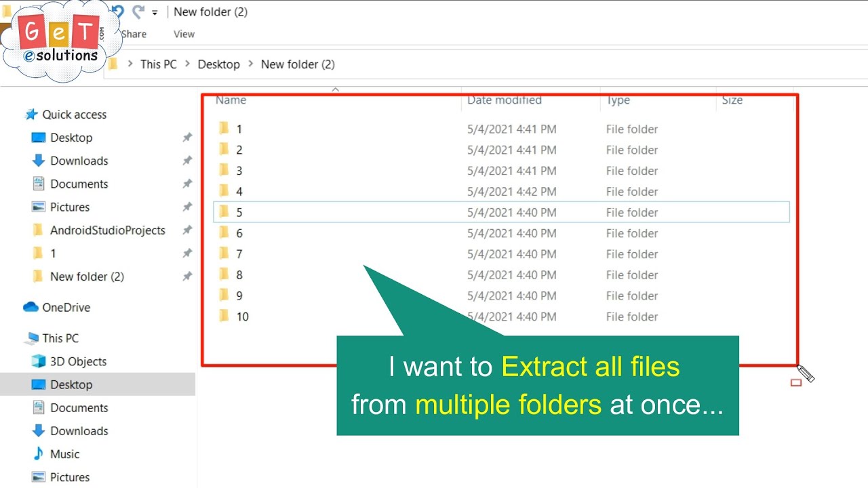Open the View ribbon tab
The width and height of the screenshot is (868, 488).
184,34
